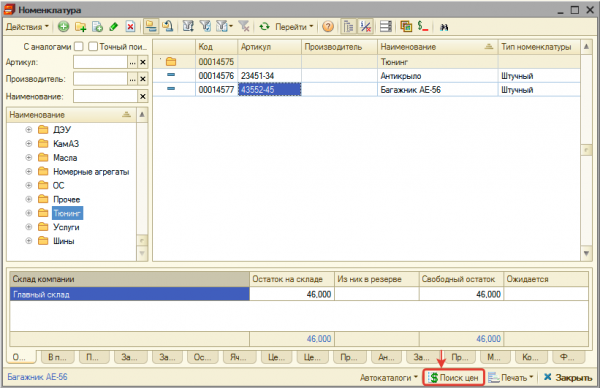The width and height of the screenshot is (600, 388).
Task: Click the red X delete mark icon
Action: 130,27
